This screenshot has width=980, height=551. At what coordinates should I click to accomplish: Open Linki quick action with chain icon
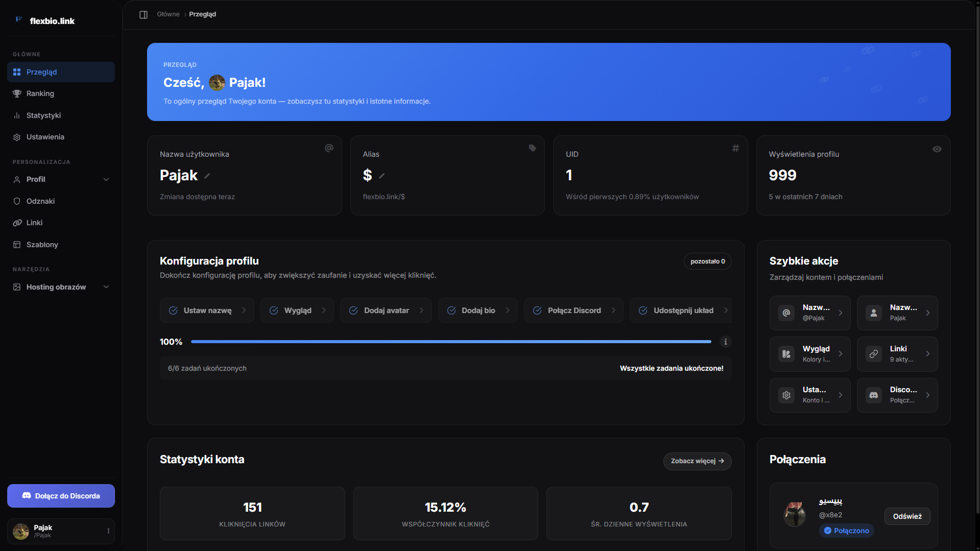897,354
